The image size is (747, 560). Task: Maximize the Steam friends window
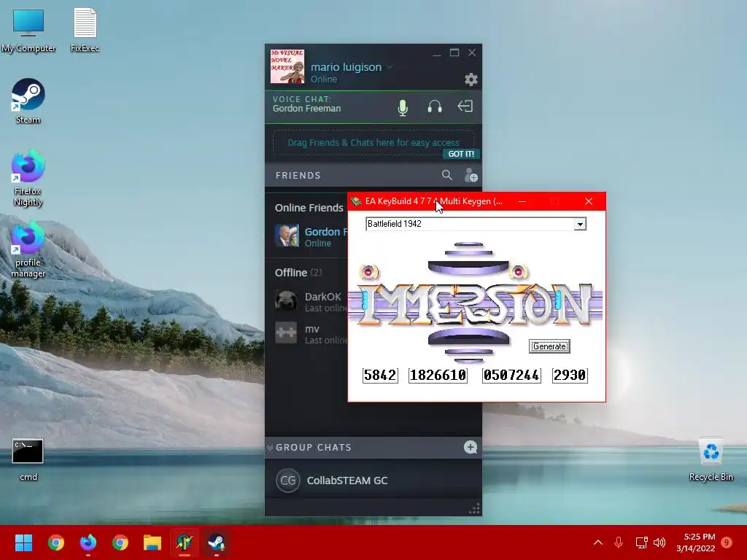point(454,52)
